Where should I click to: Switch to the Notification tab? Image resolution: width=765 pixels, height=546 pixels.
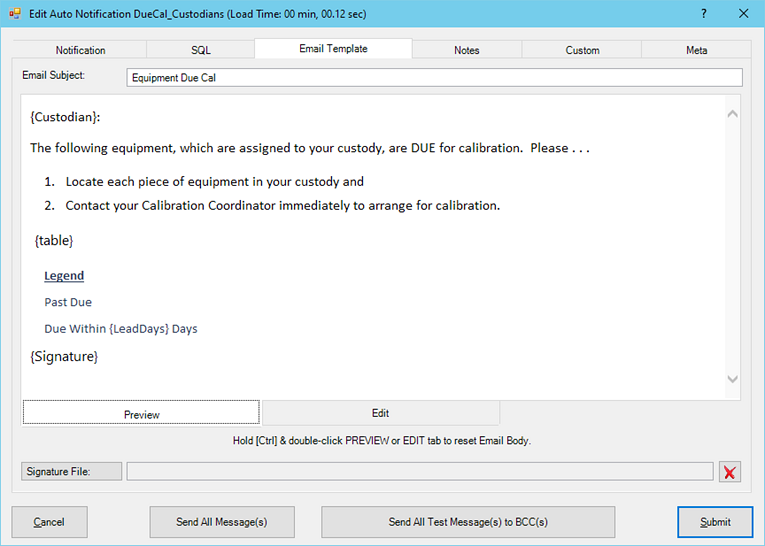point(80,50)
